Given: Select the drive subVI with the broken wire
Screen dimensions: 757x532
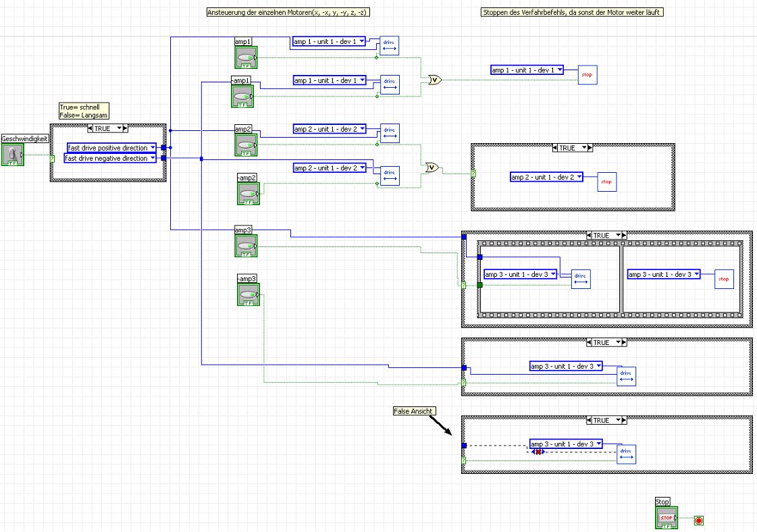Looking at the screenshot, I should (626, 454).
